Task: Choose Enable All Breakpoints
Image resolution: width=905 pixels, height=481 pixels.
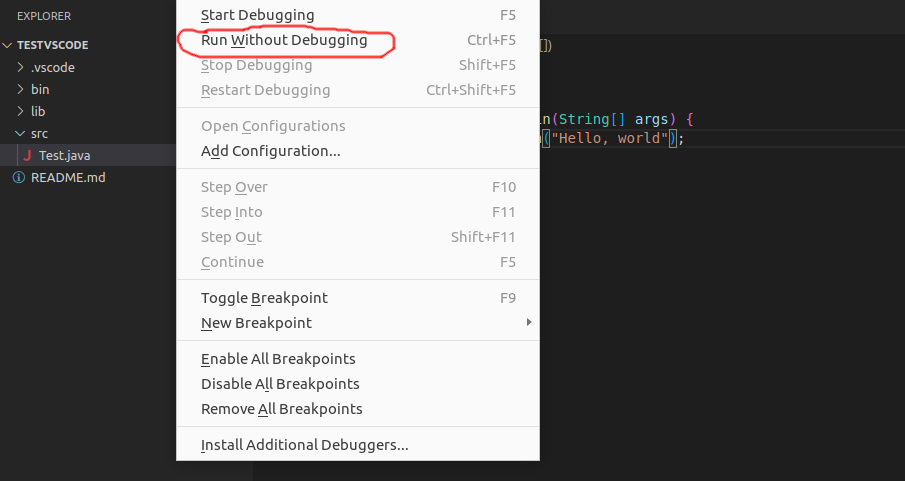Action: click(358, 359)
